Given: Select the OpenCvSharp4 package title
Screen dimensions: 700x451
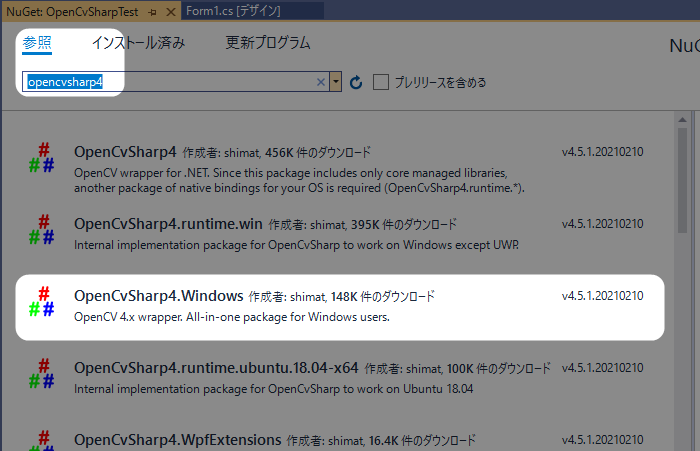Looking at the screenshot, I should pyautogui.click(x=125, y=152).
